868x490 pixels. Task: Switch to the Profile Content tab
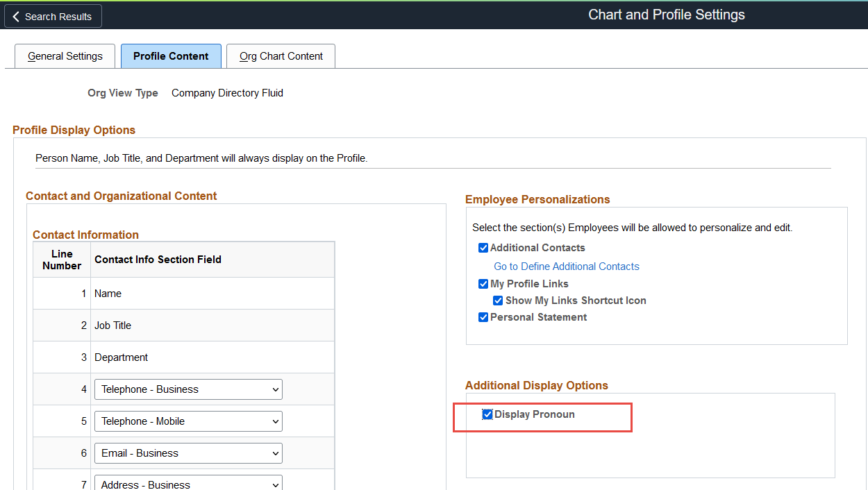(171, 56)
